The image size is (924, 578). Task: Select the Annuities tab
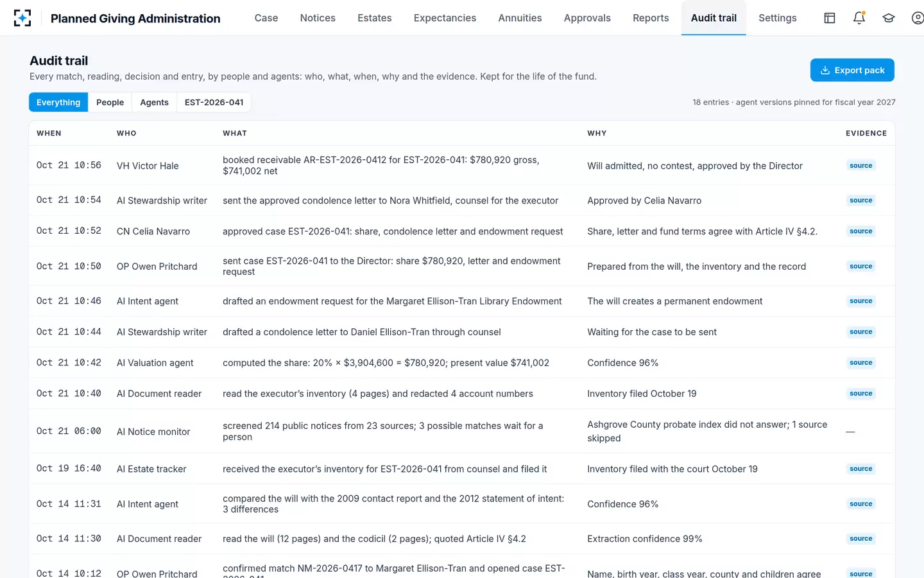tap(520, 18)
